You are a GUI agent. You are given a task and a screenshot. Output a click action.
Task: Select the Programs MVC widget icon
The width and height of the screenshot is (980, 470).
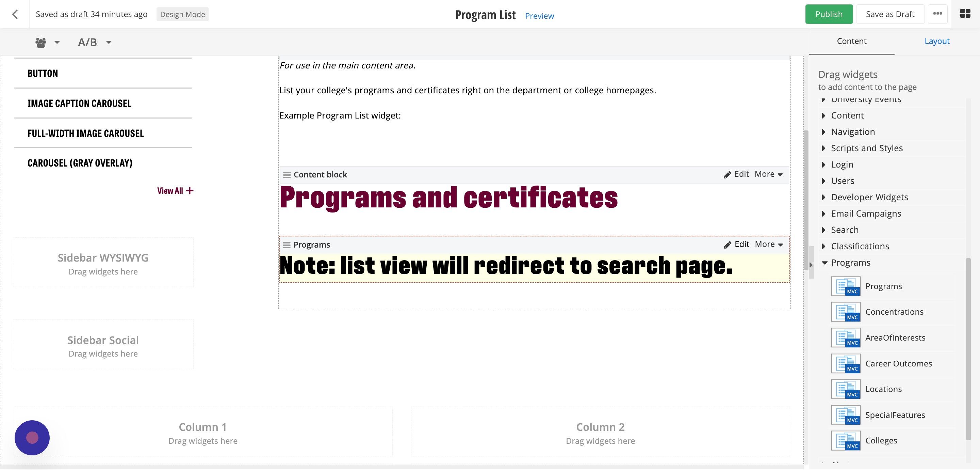pos(846,286)
